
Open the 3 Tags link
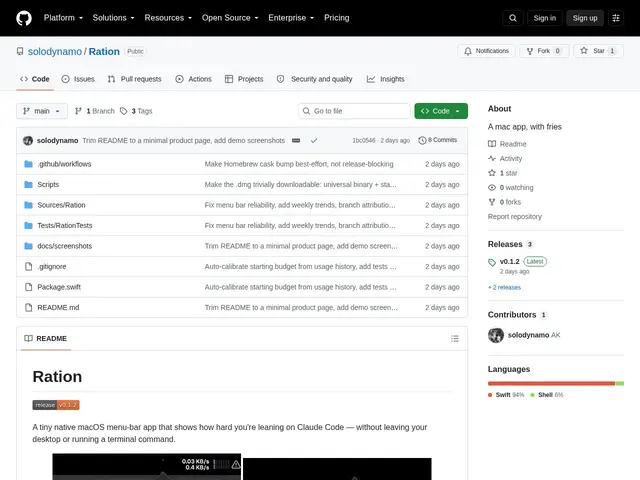click(136, 111)
